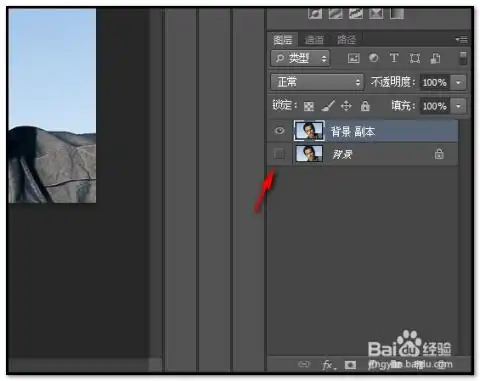Click the lock icon on 背景 layer

click(439, 154)
